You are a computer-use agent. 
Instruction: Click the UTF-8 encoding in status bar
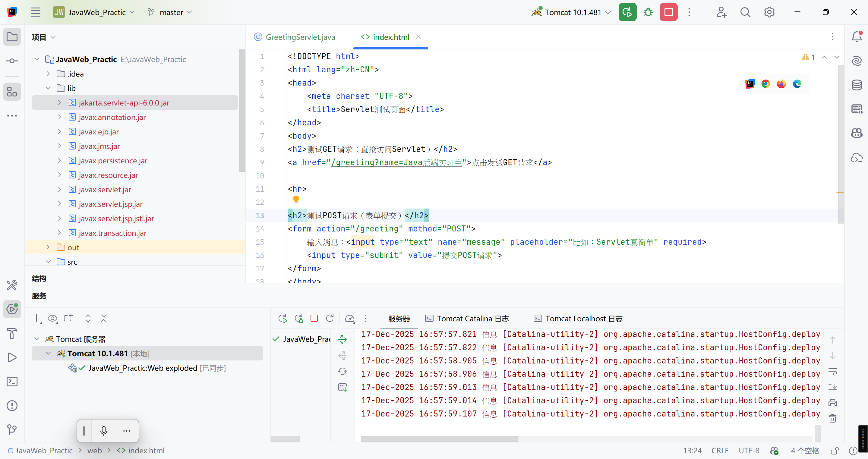tap(749, 451)
